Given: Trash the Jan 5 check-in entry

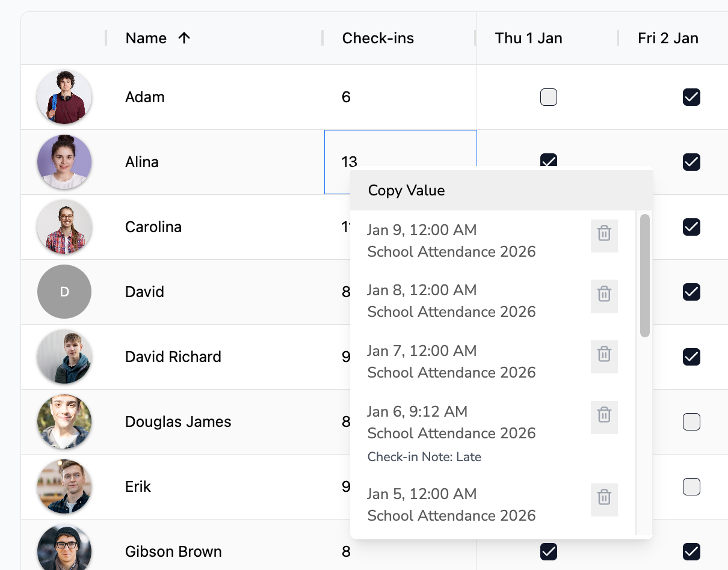Looking at the screenshot, I should tap(604, 497).
